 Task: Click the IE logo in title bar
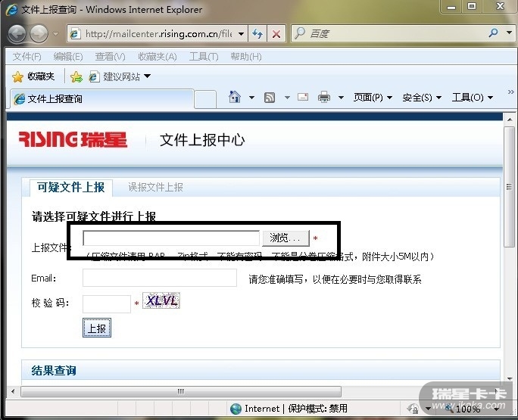[12, 9]
